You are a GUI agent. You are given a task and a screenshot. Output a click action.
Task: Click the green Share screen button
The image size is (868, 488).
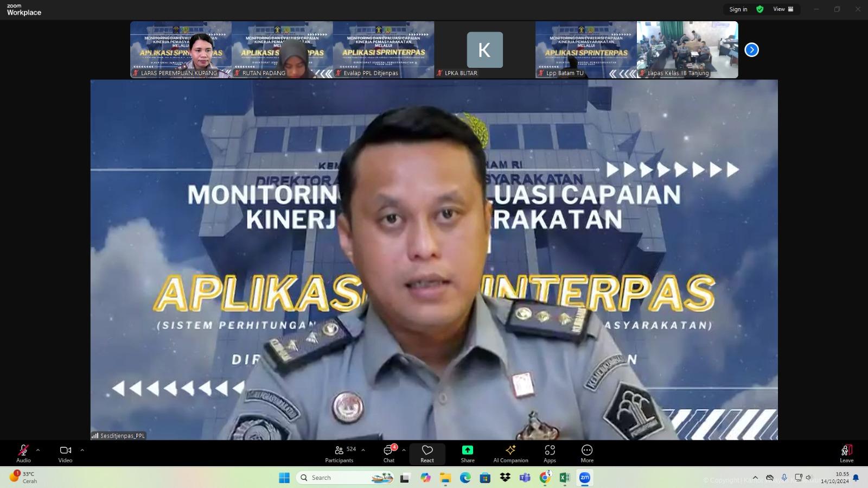point(468,454)
